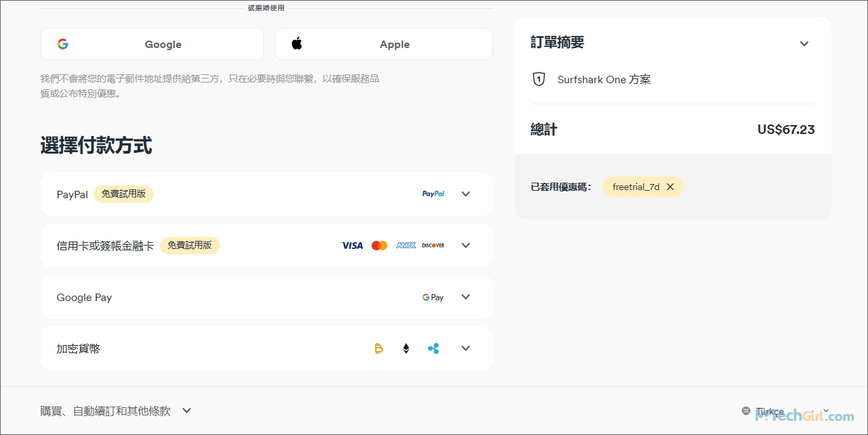Click the Ethereum icon
868x435 pixels.
[x=406, y=348]
